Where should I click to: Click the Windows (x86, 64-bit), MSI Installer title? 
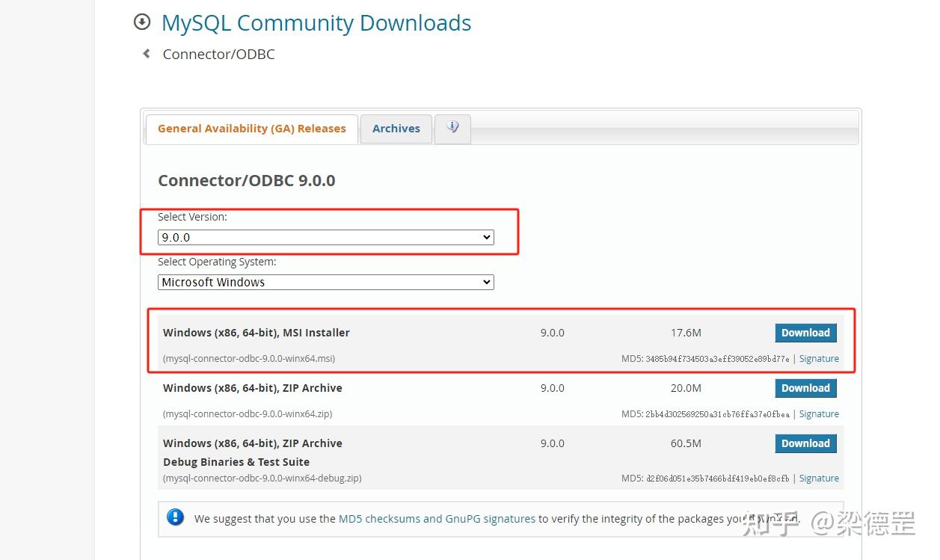click(x=256, y=333)
